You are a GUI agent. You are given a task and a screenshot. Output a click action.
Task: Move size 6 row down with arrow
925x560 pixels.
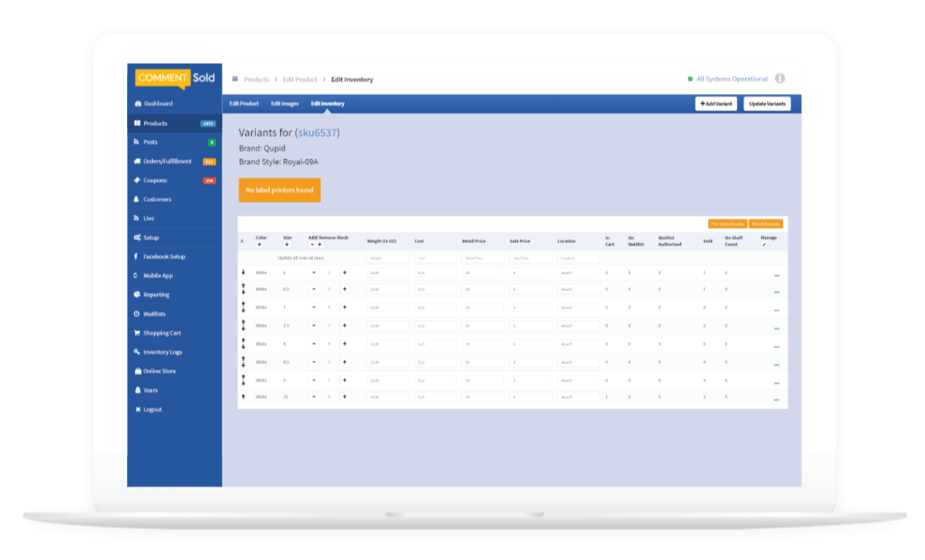[x=243, y=272]
